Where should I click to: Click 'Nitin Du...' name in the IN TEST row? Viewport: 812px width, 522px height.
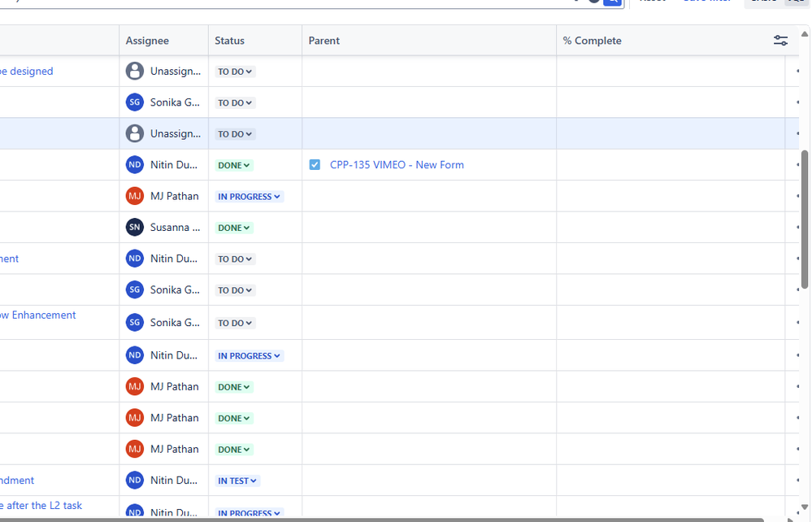pos(173,480)
